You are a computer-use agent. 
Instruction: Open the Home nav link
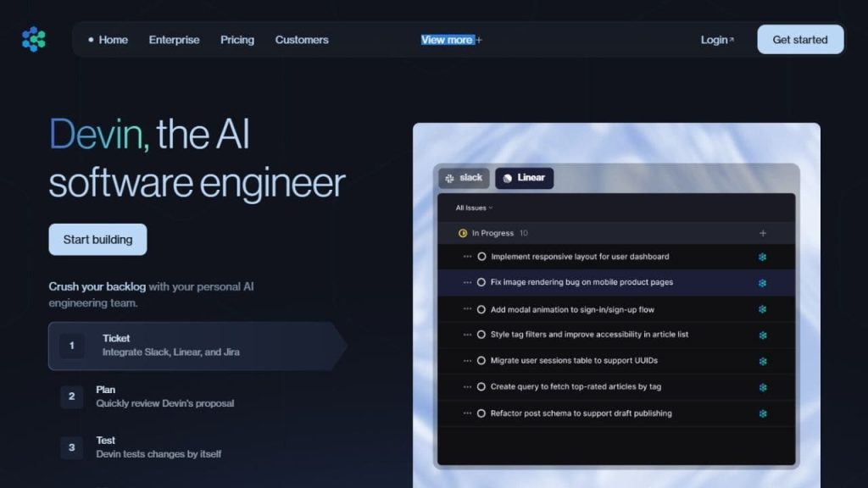tap(113, 40)
